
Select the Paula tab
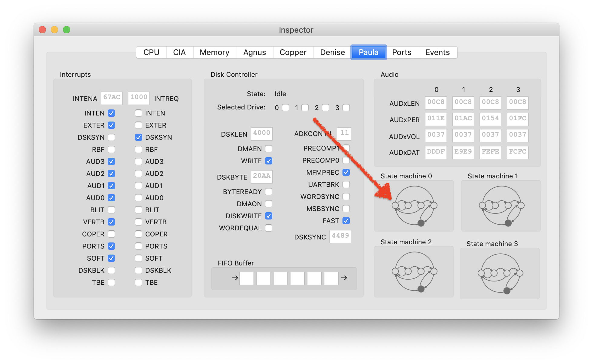pos(369,52)
